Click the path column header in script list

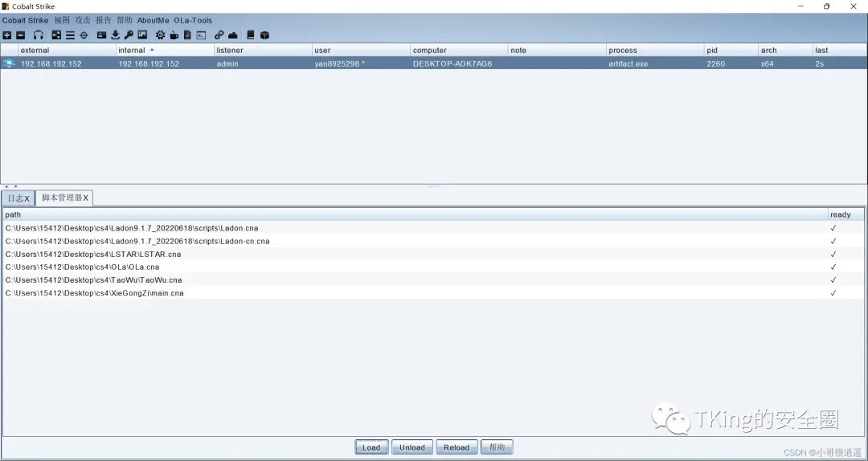click(x=416, y=214)
